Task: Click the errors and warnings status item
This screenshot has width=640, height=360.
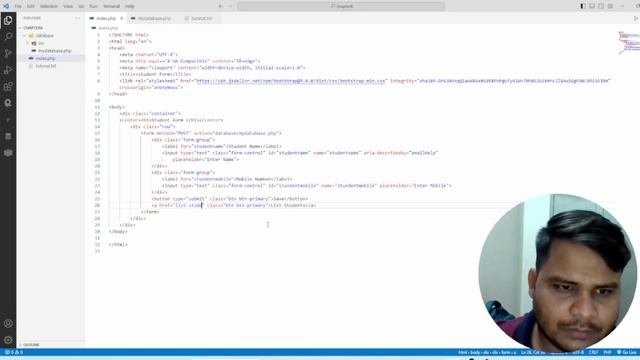Action: pyautogui.click(x=14, y=352)
